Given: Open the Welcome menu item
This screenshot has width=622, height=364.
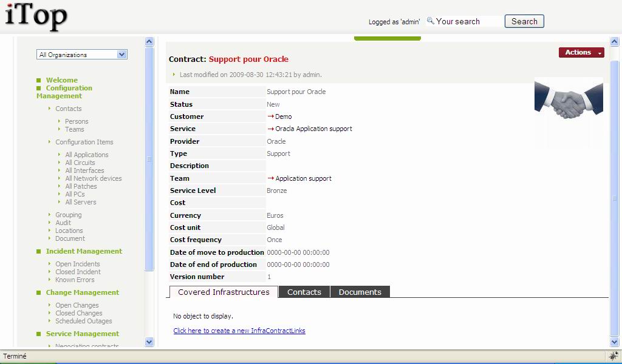Looking at the screenshot, I should coord(62,80).
